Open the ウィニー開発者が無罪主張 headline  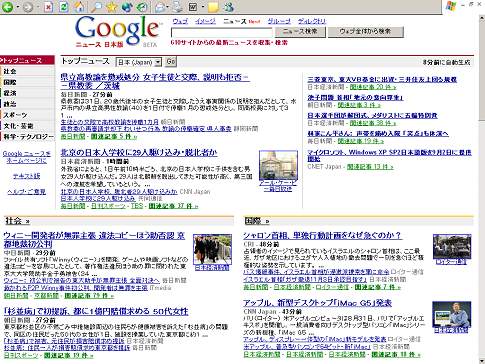pos(94,240)
